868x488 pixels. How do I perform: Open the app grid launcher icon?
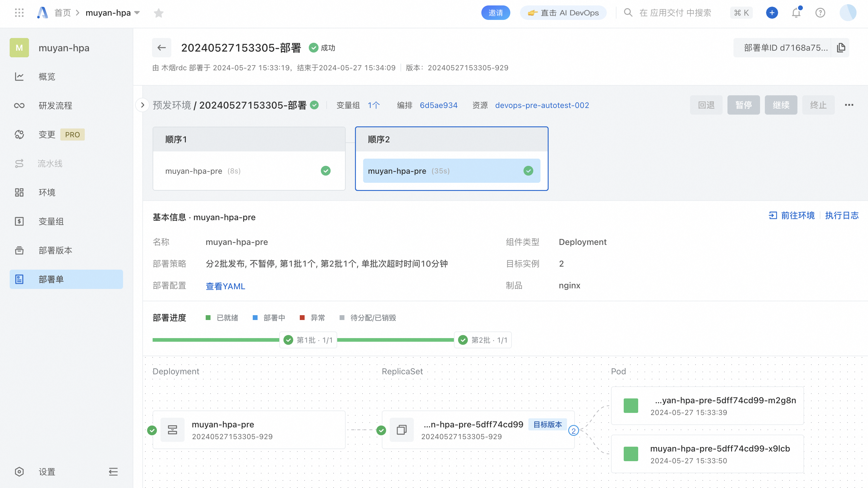tap(19, 13)
